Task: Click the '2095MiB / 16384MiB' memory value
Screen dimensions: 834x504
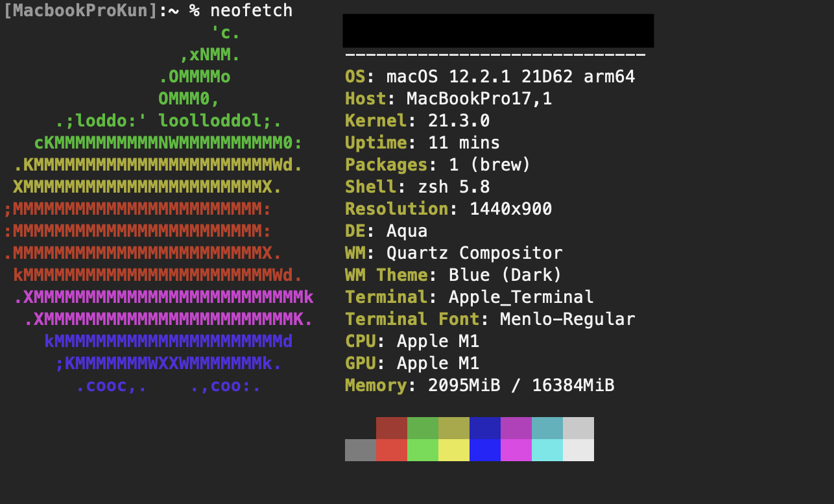Action: [521, 385]
